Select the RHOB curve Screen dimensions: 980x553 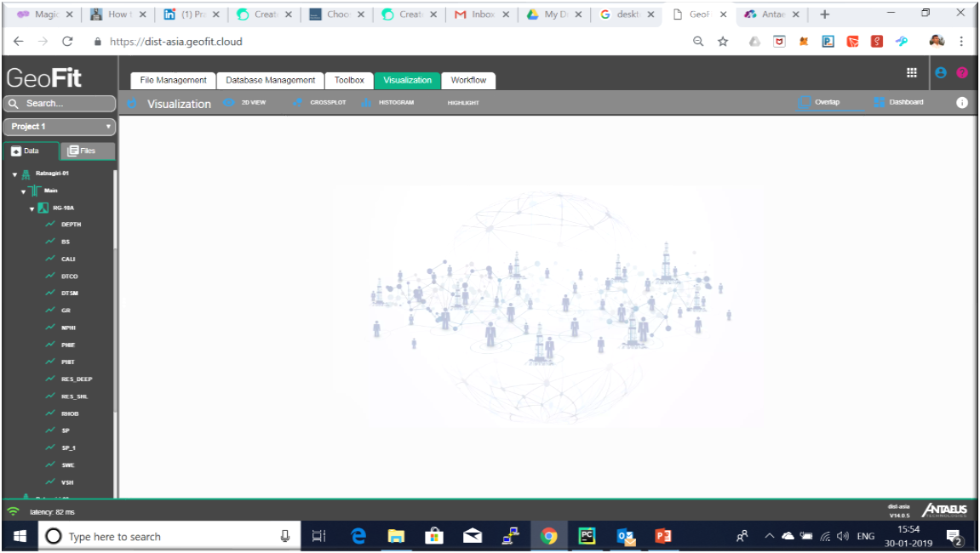click(x=70, y=413)
